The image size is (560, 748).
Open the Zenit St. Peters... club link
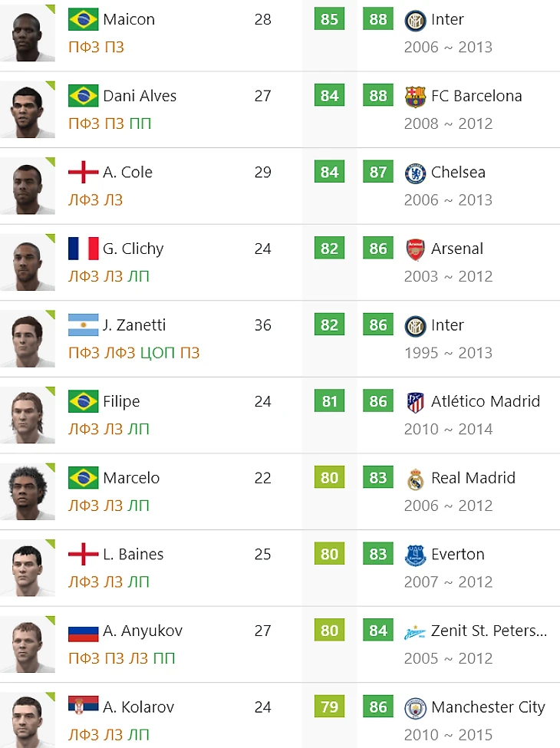[489, 631]
